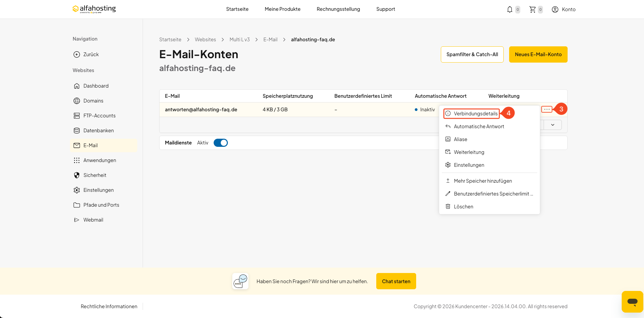The width and height of the screenshot is (644, 318).
Task: Click the alfahosting logo
Action: click(94, 9)
